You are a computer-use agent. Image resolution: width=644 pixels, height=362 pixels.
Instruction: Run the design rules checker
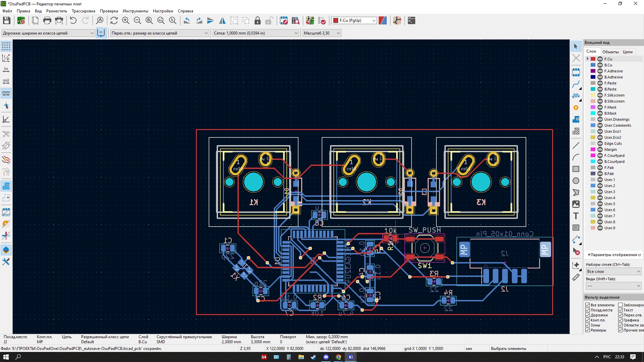(322, 20)
